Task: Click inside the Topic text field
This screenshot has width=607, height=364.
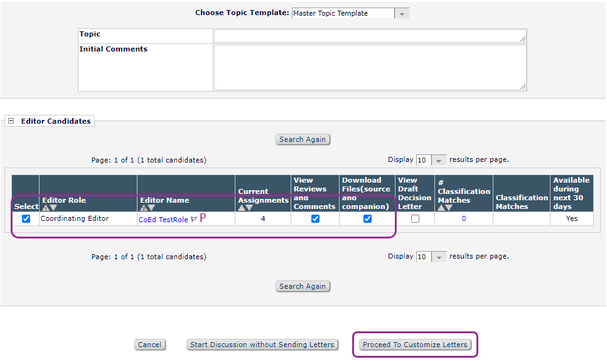Action: coord(370,36)
